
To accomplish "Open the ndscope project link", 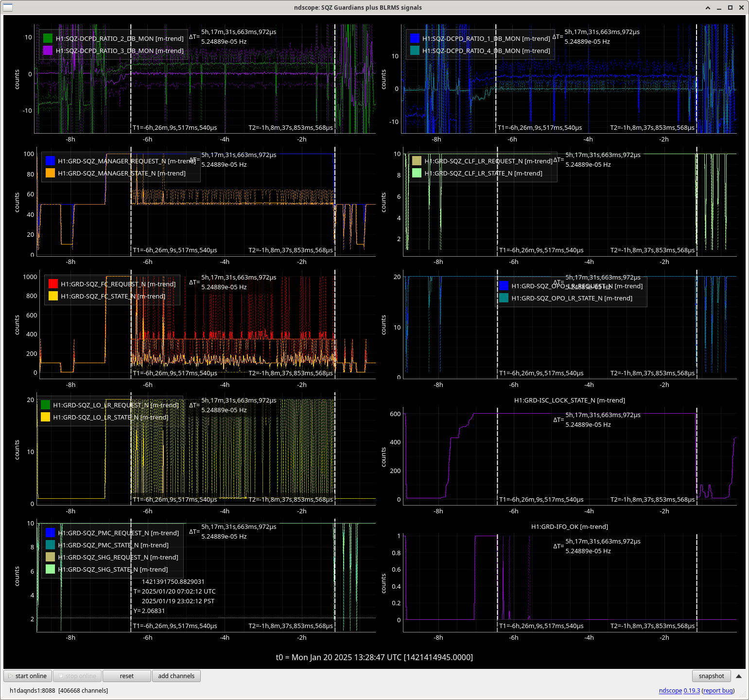I will pos(670,690).
